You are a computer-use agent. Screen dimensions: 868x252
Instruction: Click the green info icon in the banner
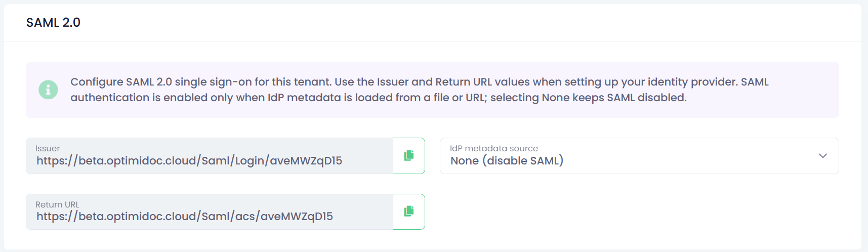coord(48,90)
